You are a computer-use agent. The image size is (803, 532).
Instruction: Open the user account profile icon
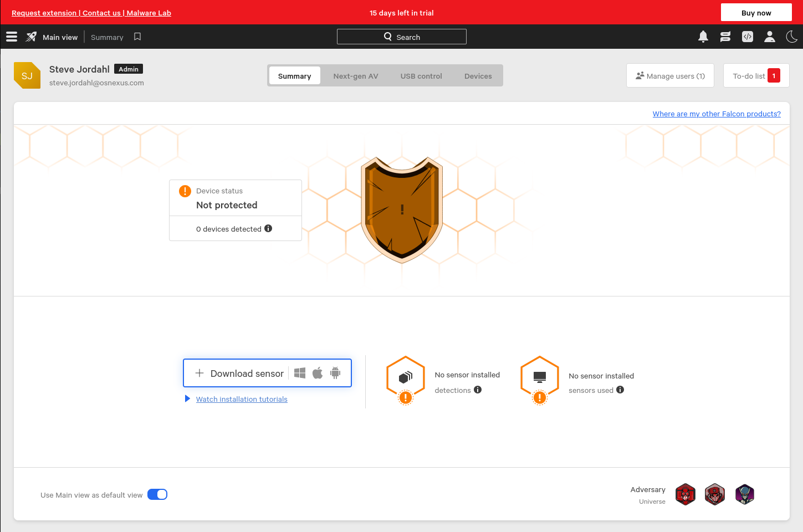tap(770, 37)
